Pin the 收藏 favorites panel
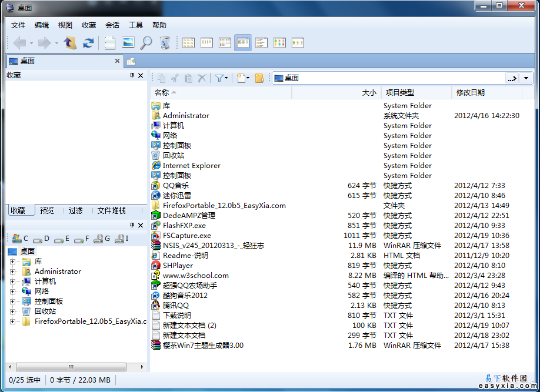 pos(132,75)
